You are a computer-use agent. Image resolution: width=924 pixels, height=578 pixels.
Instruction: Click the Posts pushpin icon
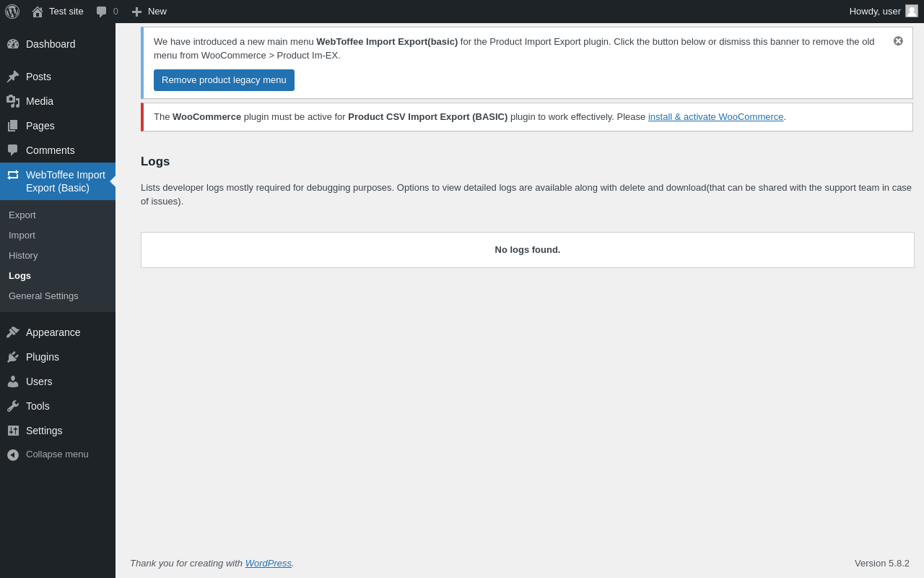tap(13, 77)
